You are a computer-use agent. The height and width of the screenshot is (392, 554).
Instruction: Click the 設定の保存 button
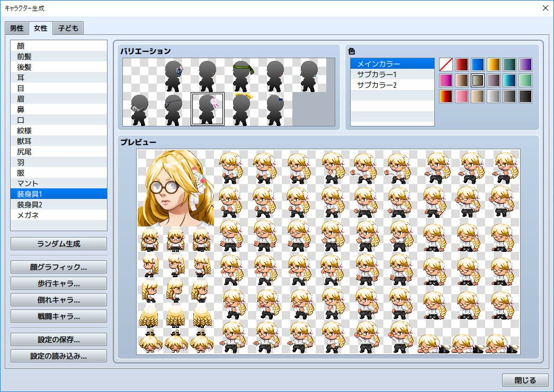(58, 339)
